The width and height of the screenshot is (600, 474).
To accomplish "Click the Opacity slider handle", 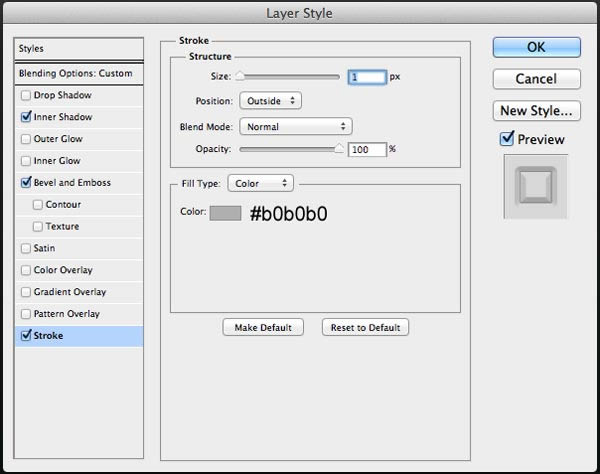I will [x=339, y=148].
